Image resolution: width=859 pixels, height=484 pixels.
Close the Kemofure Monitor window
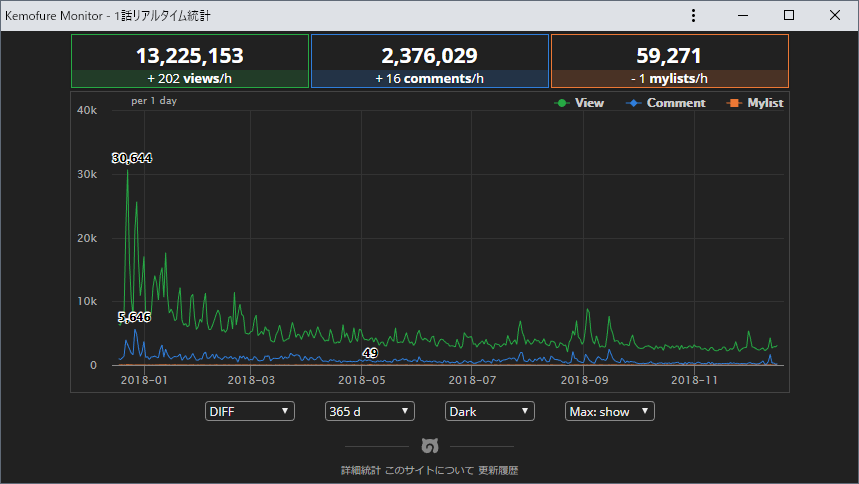point(835,15)
